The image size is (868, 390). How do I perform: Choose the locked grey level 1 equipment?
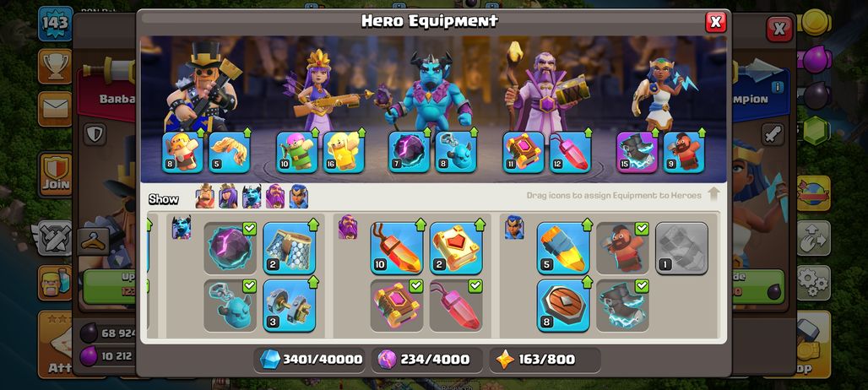(681, 248)
